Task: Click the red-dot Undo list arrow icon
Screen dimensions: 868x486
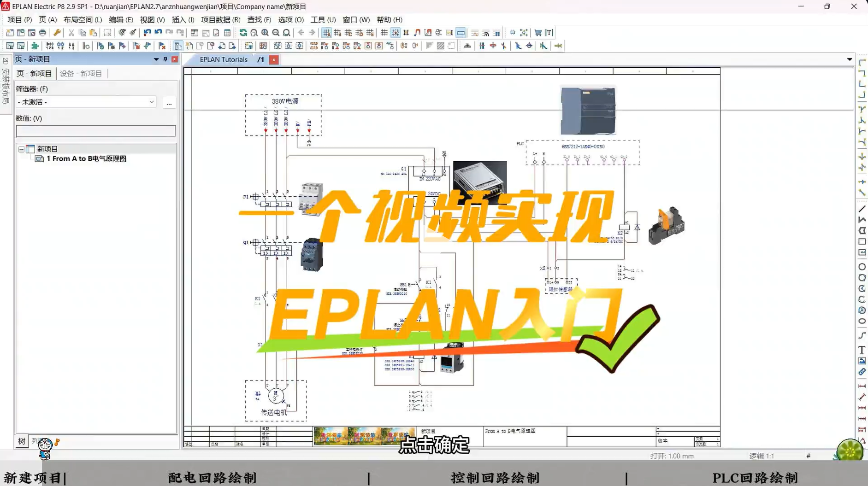Action: (147, 33)
